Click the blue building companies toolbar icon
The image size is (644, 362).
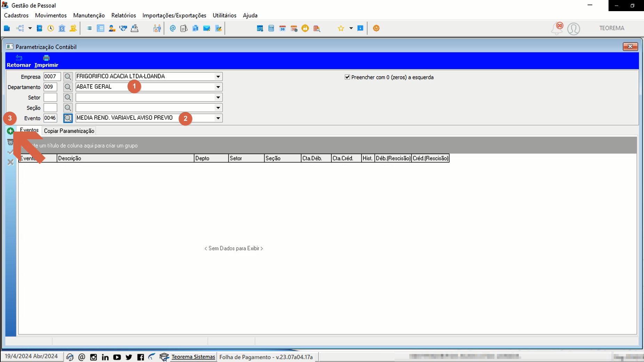pyautogui.click(x=7, y=28)
